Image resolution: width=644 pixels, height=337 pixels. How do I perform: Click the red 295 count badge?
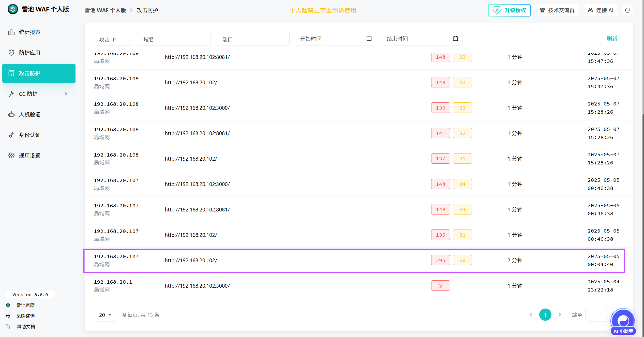440,260
